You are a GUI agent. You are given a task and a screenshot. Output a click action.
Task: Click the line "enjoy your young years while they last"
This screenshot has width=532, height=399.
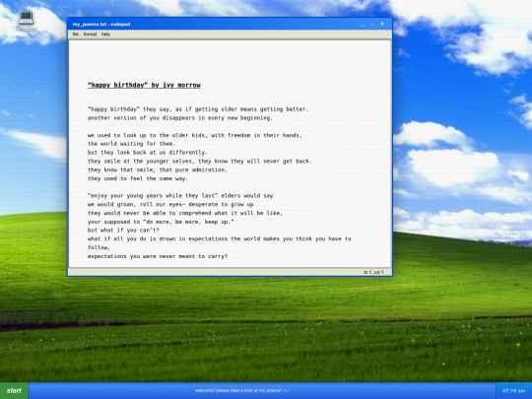click(180, 196)
